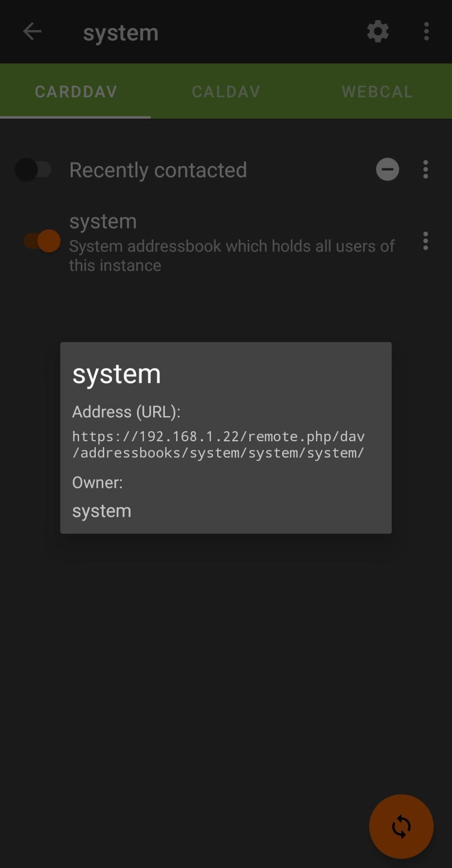Disable the system addressbook sync switch
Screen dimensions: 452x868
pos(42,241)
